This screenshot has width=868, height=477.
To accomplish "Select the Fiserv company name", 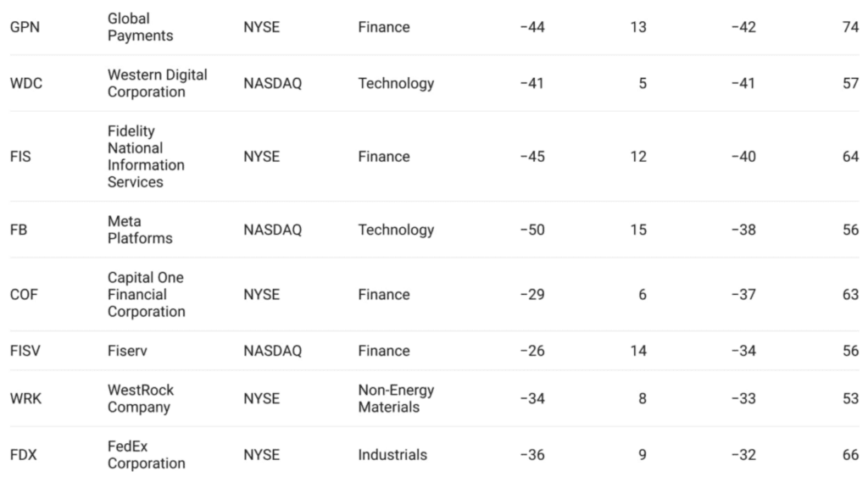I will tap(129, 351).
